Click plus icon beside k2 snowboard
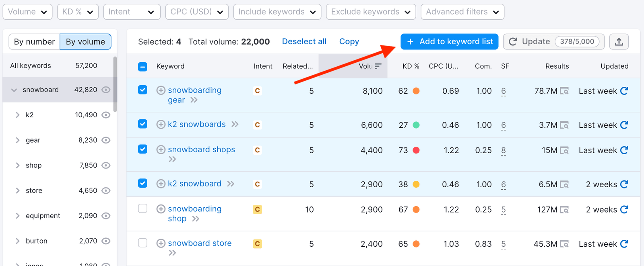Screen dimensions: 644x266 (161, 184)
